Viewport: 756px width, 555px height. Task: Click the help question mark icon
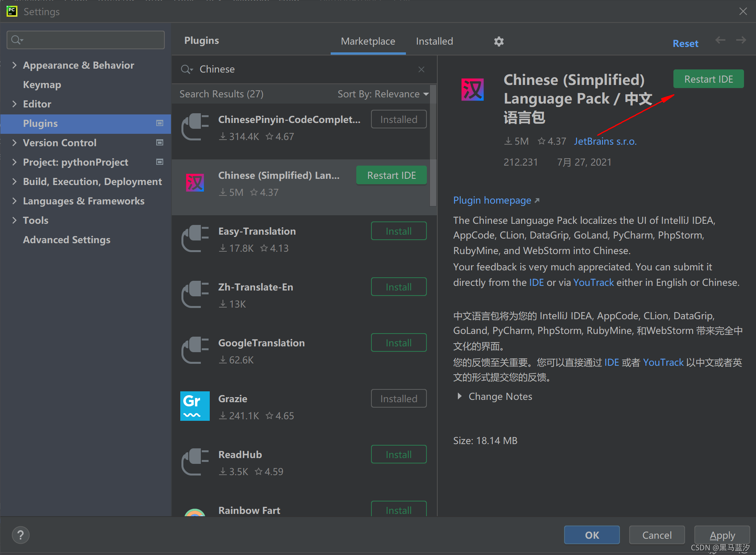point(21,535)
